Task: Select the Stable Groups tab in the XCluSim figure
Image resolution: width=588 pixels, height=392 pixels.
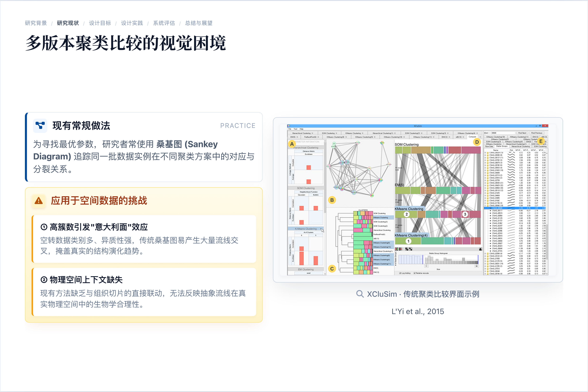Action: tap(502, 146)
